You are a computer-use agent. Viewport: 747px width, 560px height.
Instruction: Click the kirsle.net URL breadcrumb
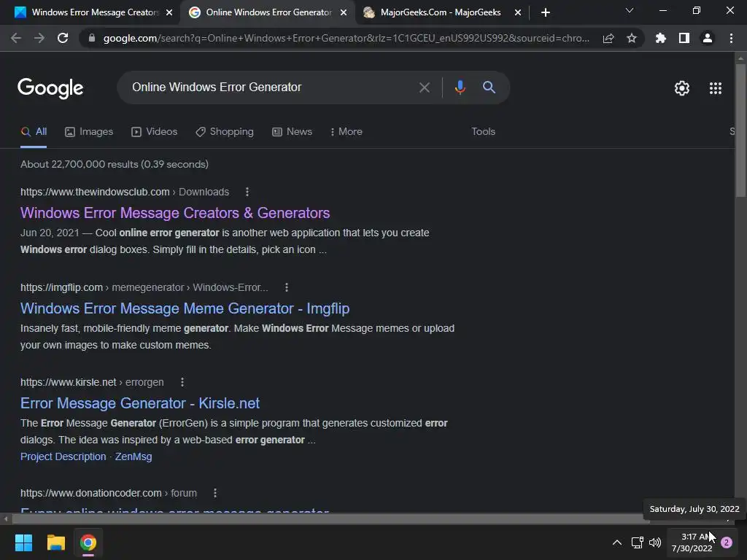(x=92, y=382)
